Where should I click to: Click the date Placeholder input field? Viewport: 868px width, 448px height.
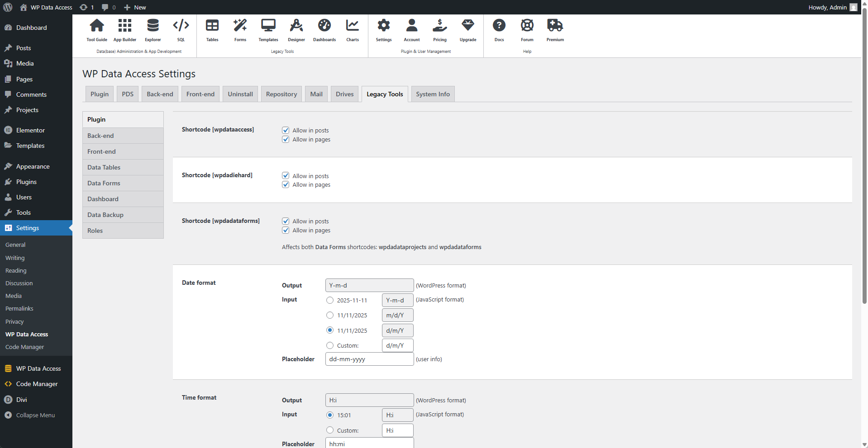369,359
